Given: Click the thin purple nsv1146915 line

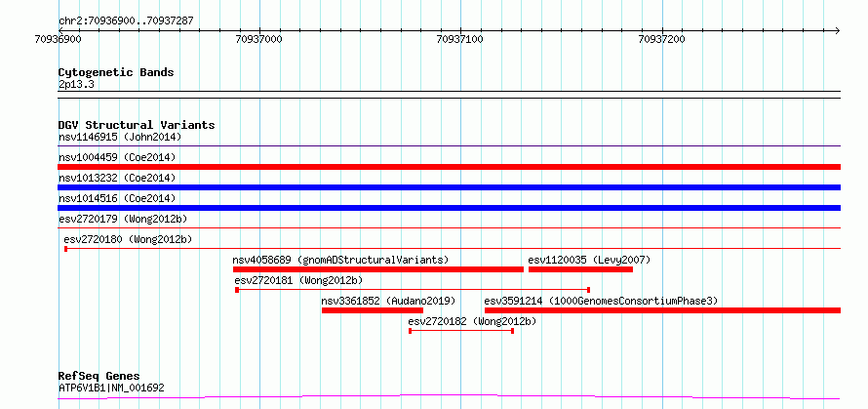Looking at the screenshot, I should tap(449, 146).
